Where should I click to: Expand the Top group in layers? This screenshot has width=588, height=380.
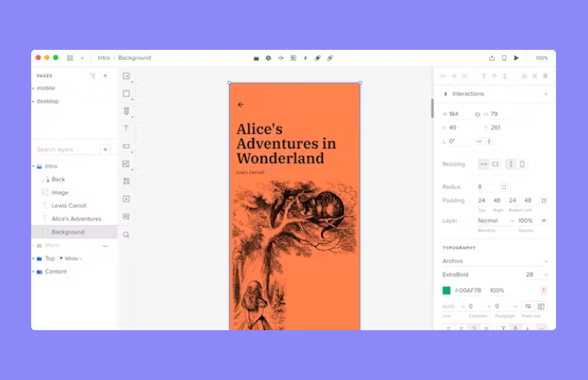pyautogui.click(x=33, y=259)
